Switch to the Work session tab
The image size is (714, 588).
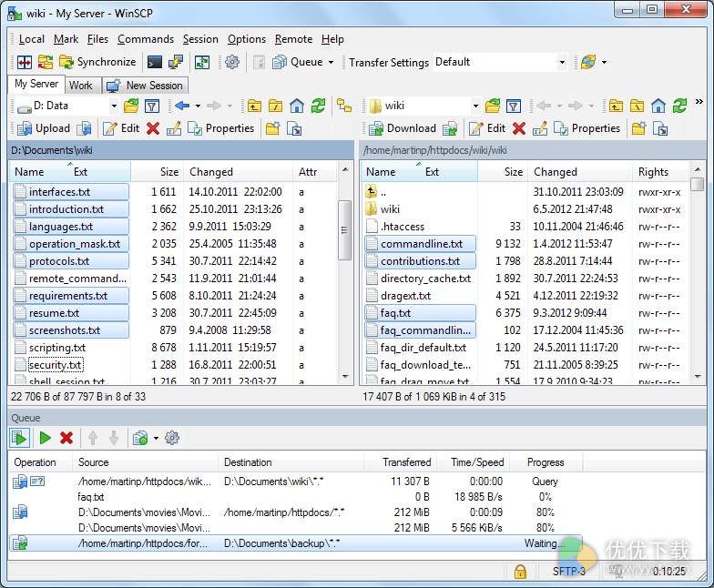(x=80, y=86)
